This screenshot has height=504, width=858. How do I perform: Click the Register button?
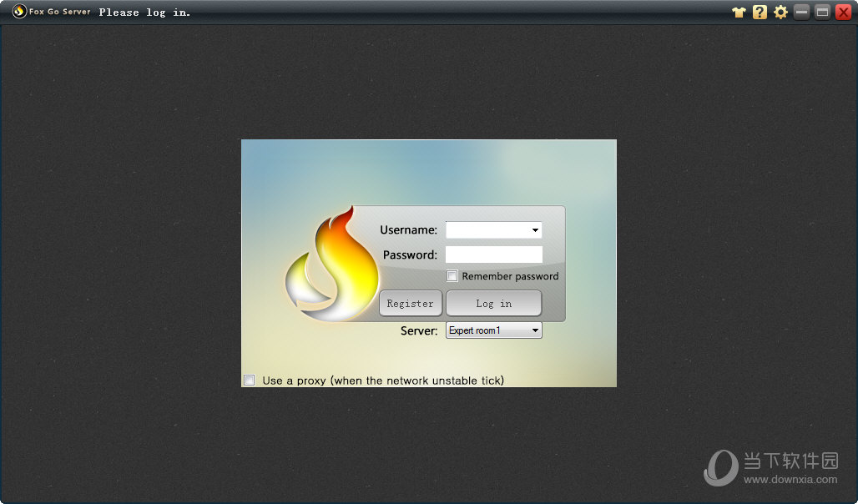[x=411, y=303]
